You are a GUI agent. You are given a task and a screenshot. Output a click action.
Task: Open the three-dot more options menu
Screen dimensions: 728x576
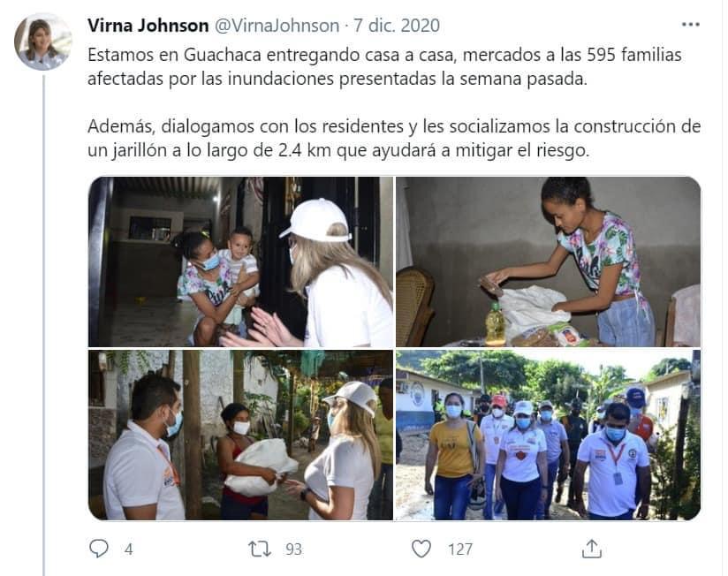(x=690, y=25)
